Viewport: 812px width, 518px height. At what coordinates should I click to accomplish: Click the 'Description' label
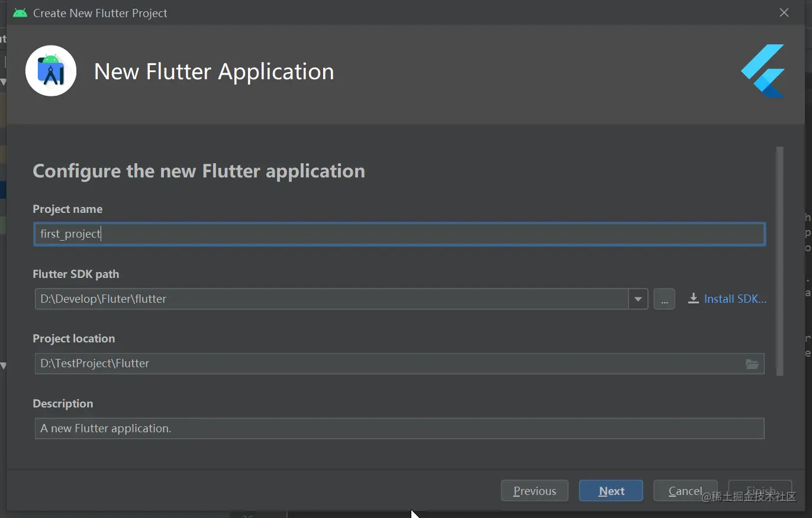pos(63,404)
